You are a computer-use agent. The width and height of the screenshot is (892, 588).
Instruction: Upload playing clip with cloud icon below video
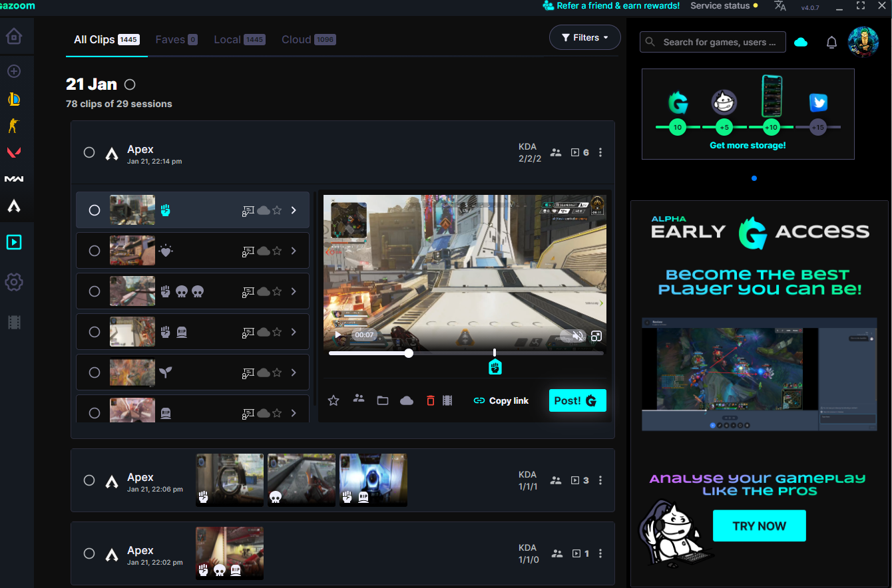407,400
